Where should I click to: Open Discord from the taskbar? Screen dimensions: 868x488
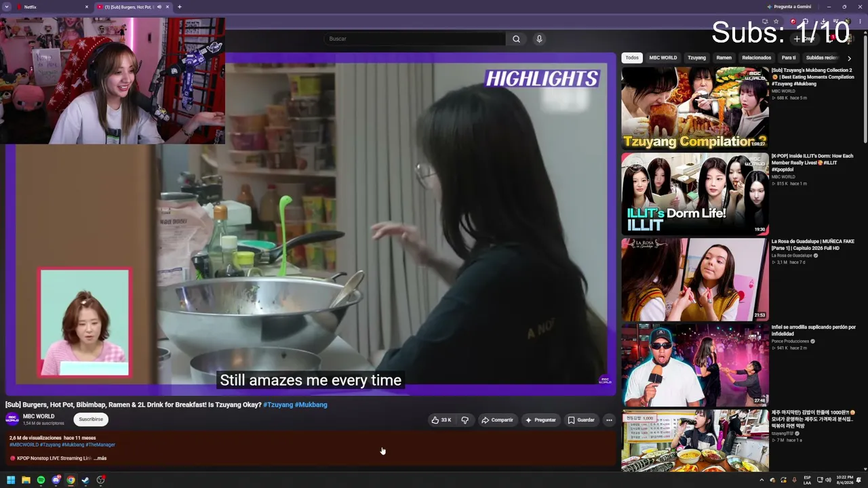pyautogui.click(x=56, y=481)
